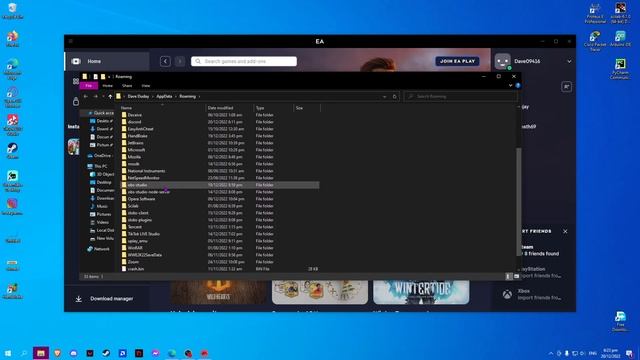Image resolution: width=640 pixels, height=360 pixels.
Task: Show hidden system tray icons
Action: 551,353
